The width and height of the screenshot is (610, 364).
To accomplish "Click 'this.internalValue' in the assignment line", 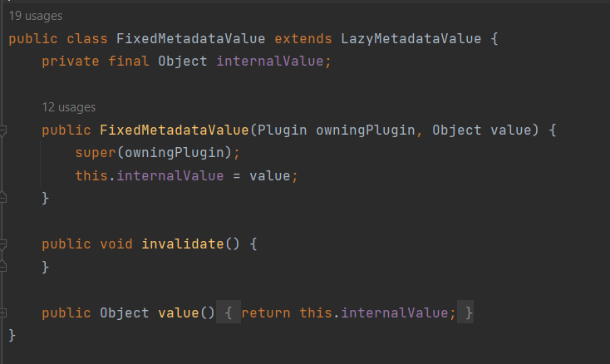I will tap(150, 175).
